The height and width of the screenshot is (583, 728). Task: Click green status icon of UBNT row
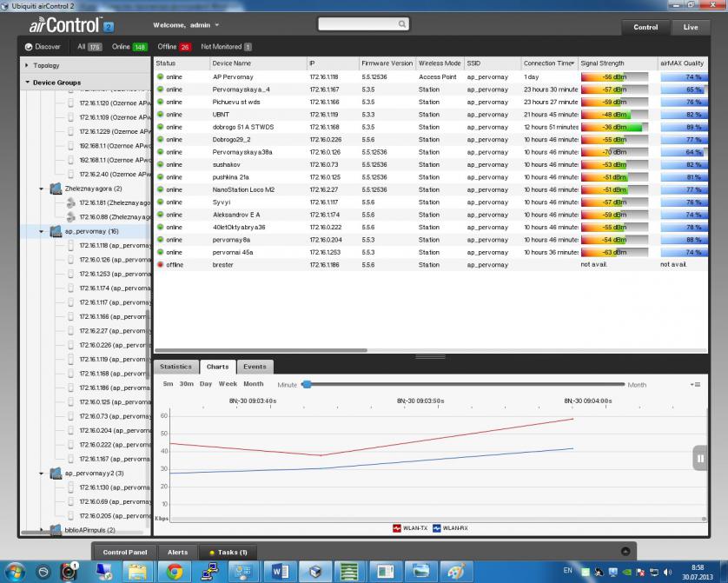160,114
